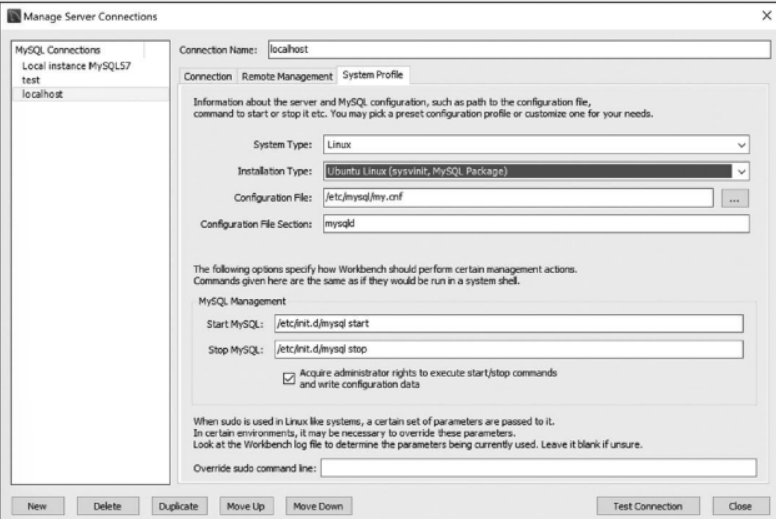Select the 'test' connection entry

[31, 80]
